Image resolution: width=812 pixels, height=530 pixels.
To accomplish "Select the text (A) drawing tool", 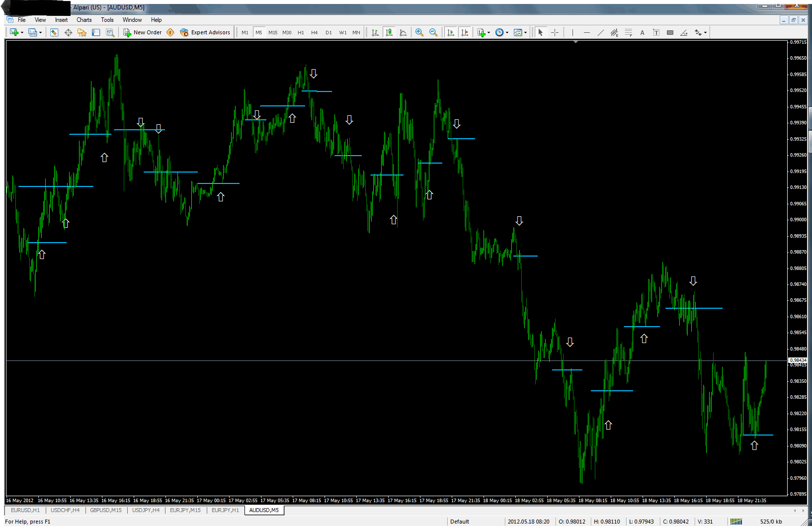I will tap(642, 32).
